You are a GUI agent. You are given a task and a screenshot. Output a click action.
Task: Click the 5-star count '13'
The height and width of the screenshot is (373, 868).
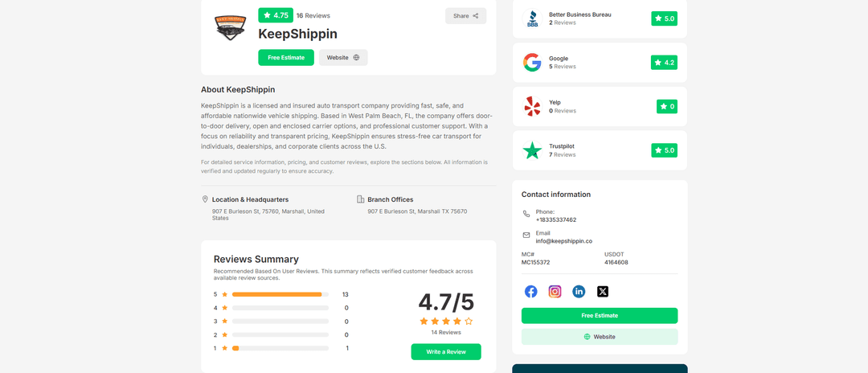(346, 294)
